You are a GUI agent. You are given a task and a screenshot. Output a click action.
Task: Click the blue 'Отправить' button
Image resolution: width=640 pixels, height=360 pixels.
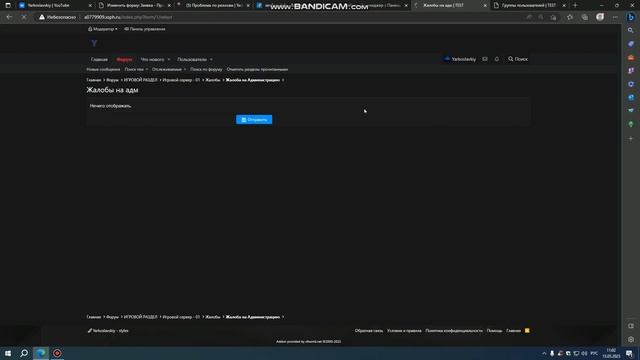[254, 120]
